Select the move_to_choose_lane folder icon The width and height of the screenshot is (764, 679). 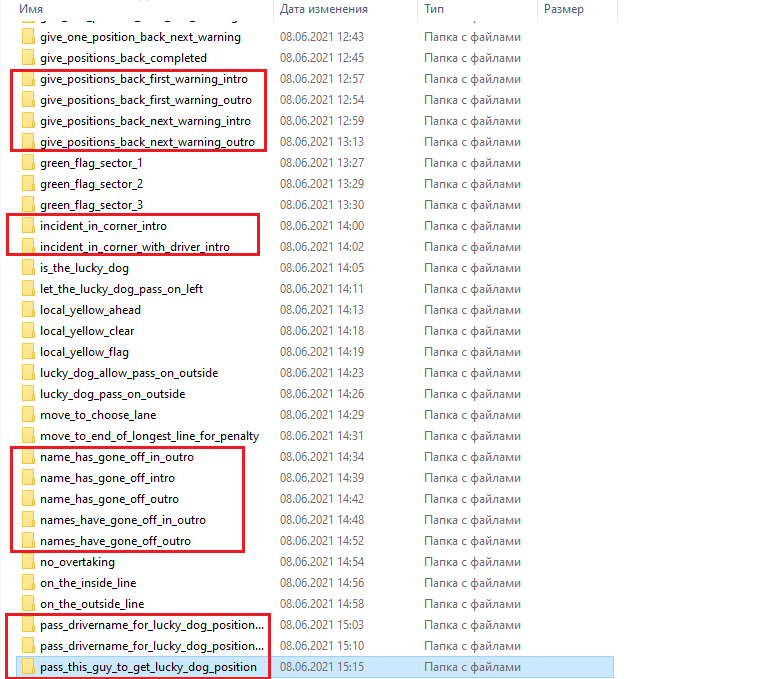[x=28, y=415]
